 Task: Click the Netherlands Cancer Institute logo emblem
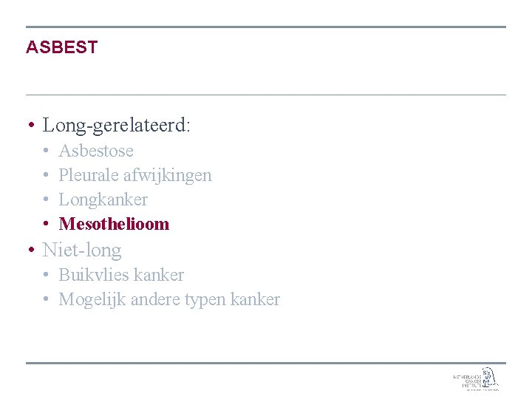490,378
